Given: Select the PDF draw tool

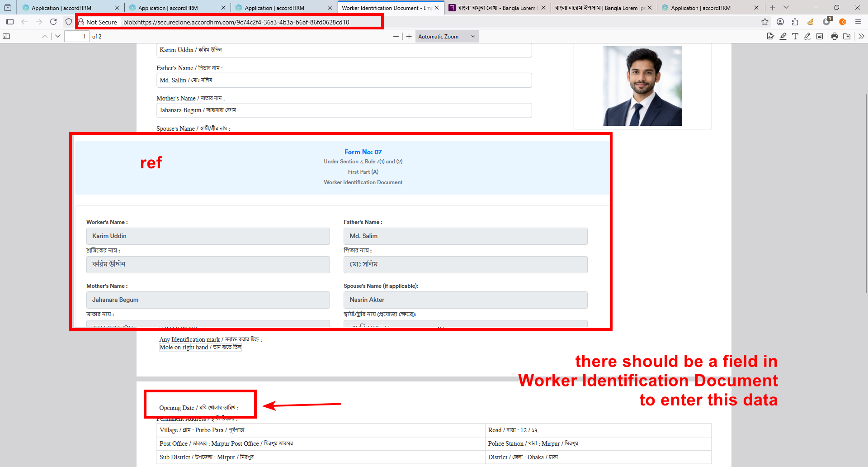Looking at the screenshot, I should tap(807, 36).
